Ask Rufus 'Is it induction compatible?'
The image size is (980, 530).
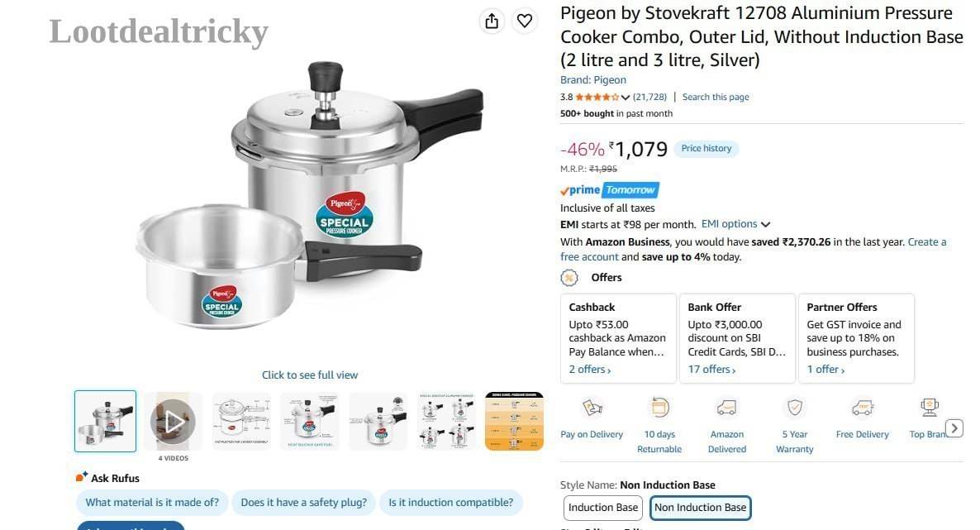450,503
